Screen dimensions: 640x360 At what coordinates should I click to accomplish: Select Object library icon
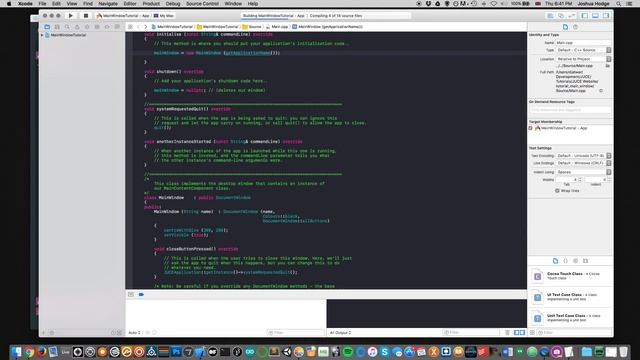click(576, 261)
